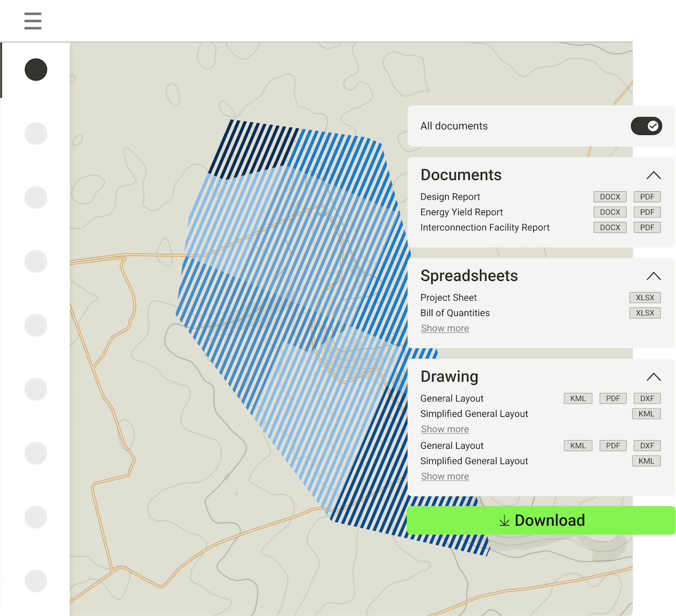Select XLSX for Project Sheet
676x616 pixels.
coord(645,298)
